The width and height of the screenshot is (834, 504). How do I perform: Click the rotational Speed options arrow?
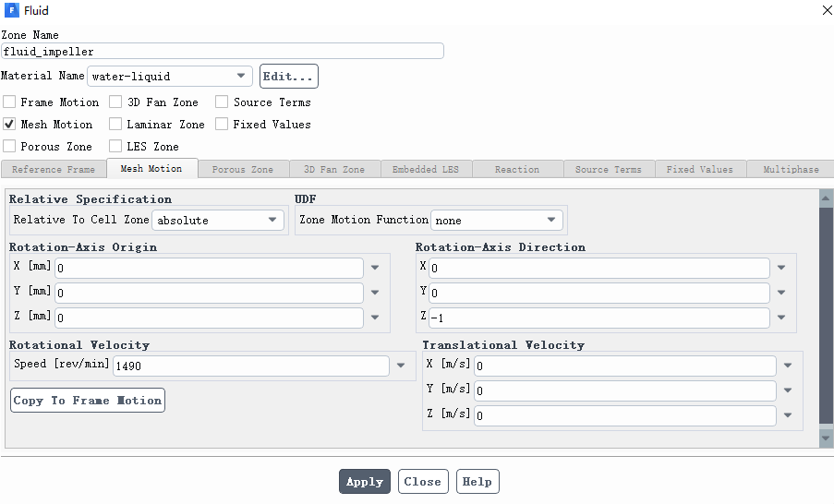[401, 366]
